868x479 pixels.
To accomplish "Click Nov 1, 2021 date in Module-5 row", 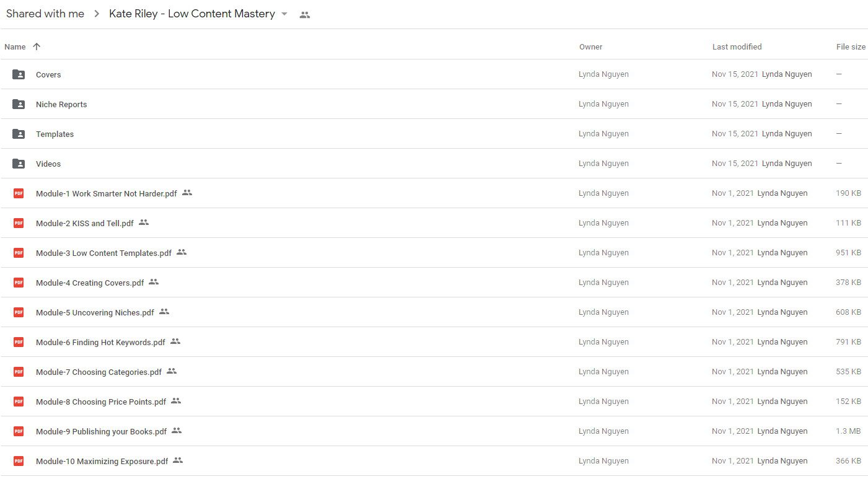I will 733,312.
